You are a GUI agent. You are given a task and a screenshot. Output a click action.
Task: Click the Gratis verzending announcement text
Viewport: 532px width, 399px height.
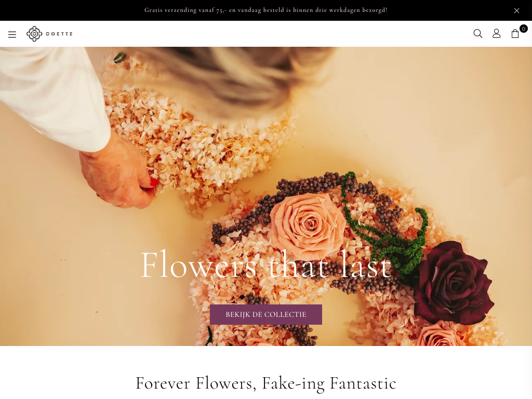(x=265, y=10)
